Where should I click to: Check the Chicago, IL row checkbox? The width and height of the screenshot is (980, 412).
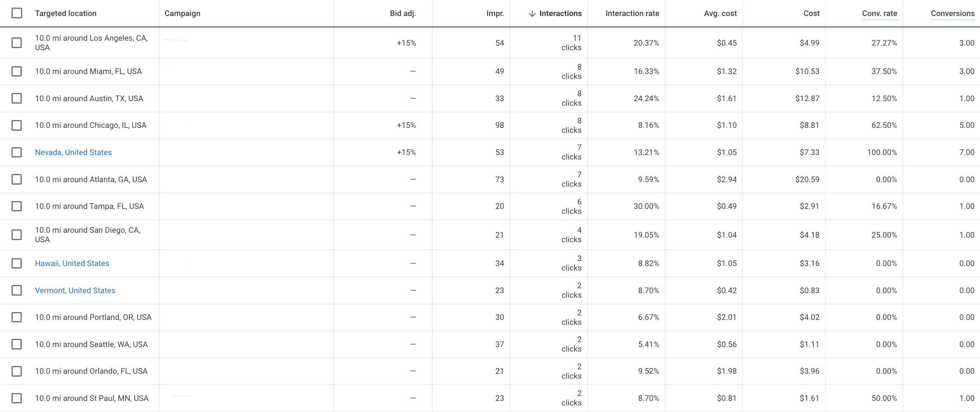[x=16, y=125]
